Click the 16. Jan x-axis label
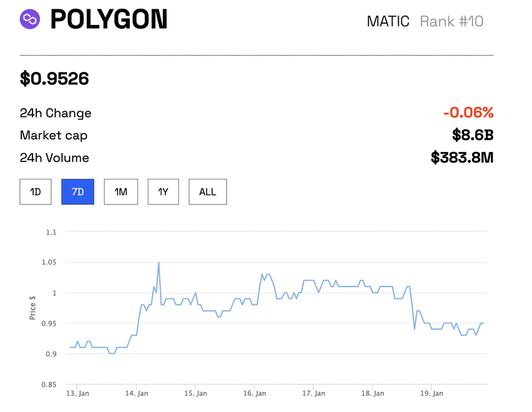Screen dimensions: 532x412 255,393
